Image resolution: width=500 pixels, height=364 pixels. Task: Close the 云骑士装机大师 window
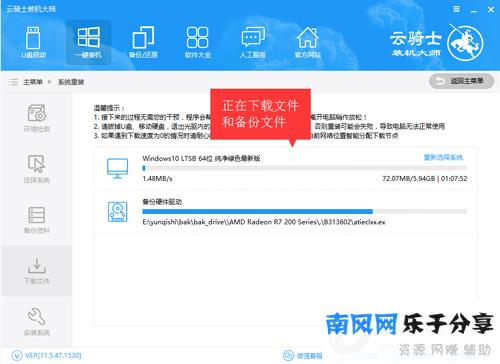click(491, 9)
